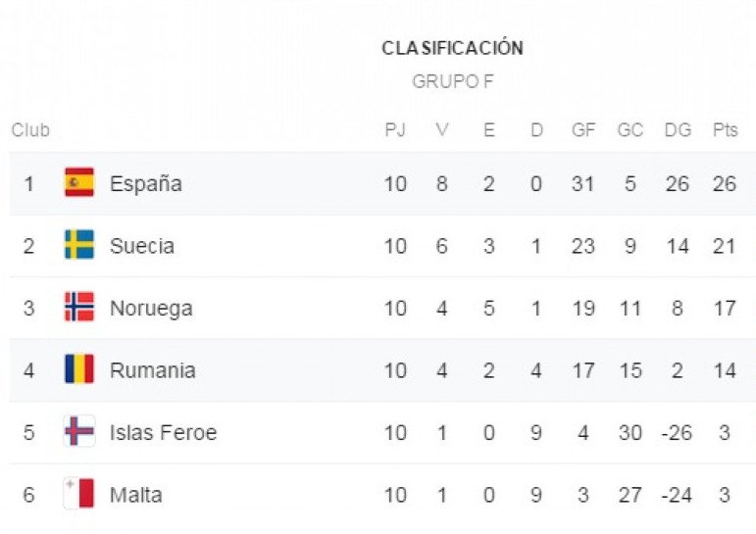Click the GF column header
Screen dimensions: 756x534
(582, 129)
